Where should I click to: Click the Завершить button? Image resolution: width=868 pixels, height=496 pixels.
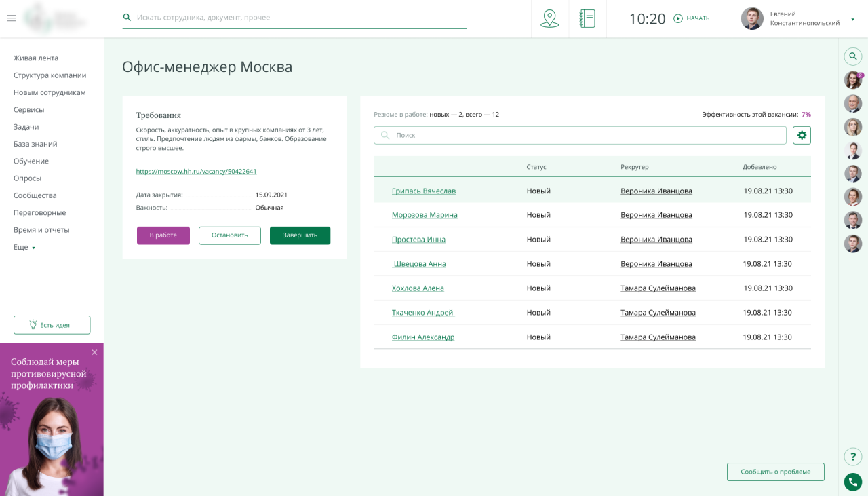pos(300,235)
